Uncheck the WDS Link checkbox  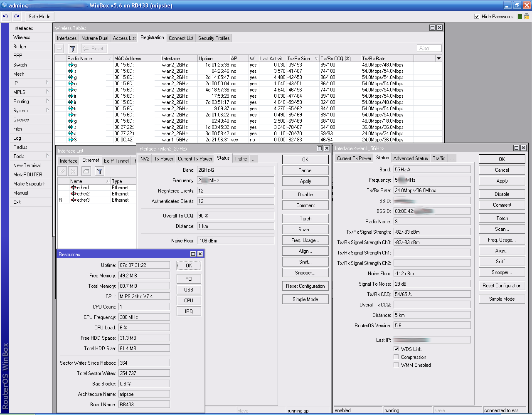click(396, 349)
